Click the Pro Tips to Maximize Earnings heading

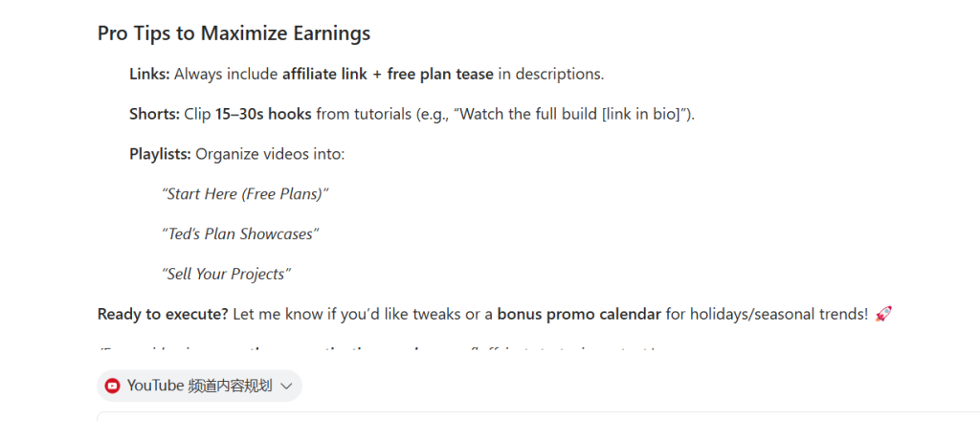234,33
